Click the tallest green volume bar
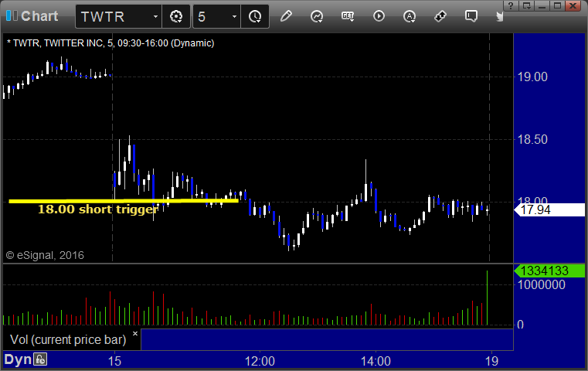 point(487,298)
